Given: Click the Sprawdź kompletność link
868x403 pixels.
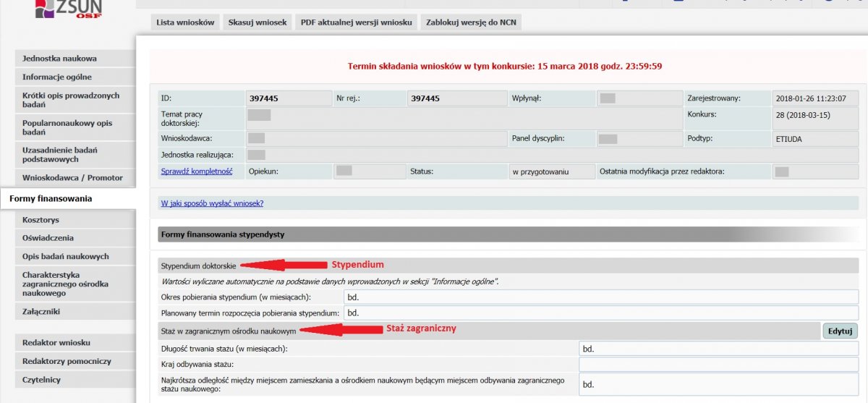Looking at the screenshot, I should pos(196,171).
